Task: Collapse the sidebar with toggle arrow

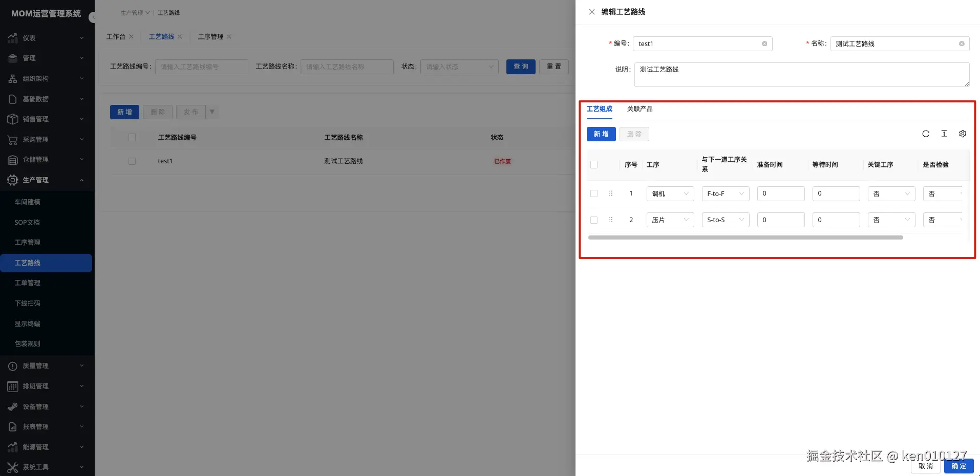Action: click(93, 17)
